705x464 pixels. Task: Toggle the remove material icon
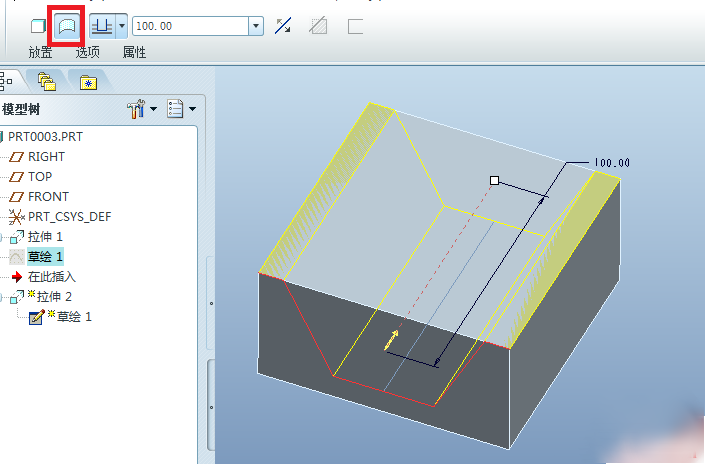click(x=318, y=26)
